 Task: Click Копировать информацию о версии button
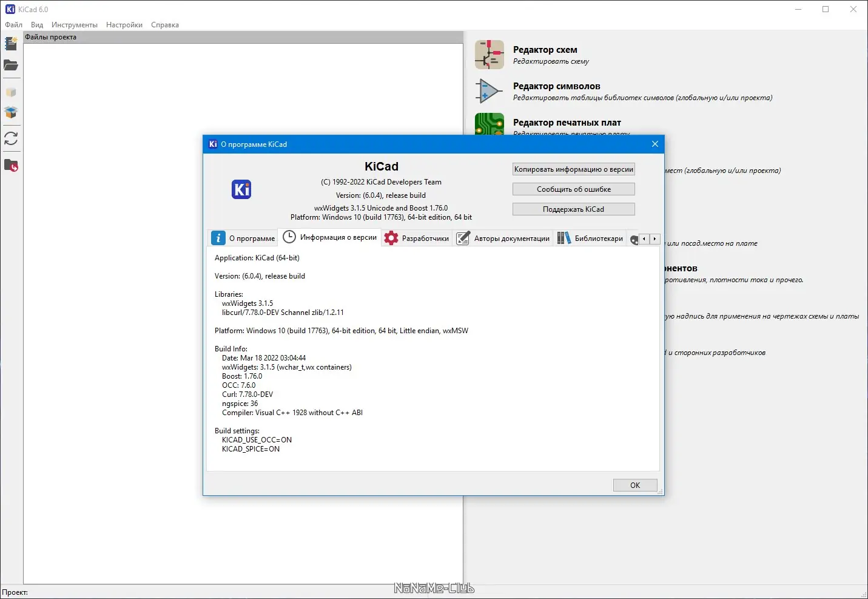tap(574, 169)
